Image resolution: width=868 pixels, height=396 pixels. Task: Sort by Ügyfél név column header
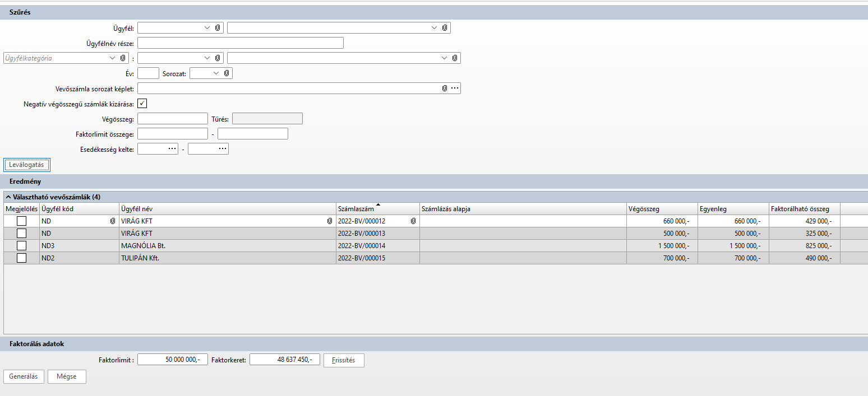point(228,209)
